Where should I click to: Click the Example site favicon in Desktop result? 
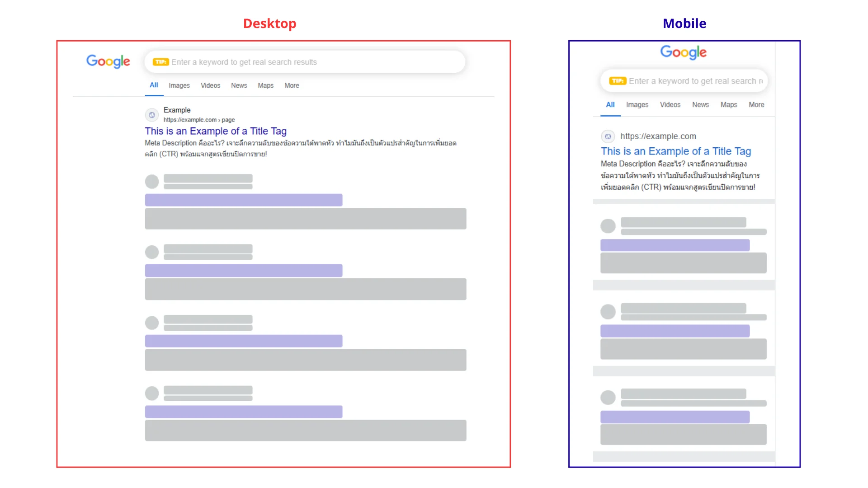152,115
